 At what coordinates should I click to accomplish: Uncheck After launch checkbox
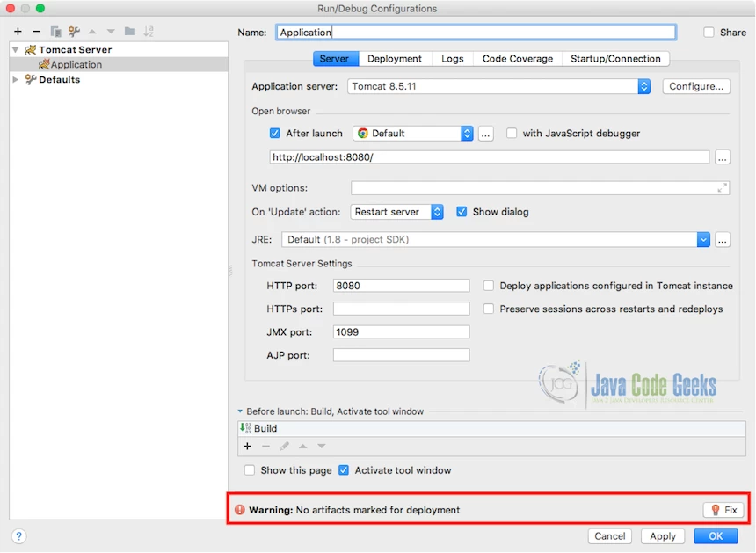(x=274, y=133)
